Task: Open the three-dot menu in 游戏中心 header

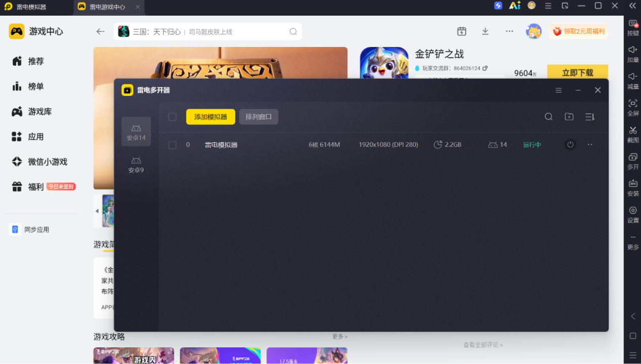Action: coord(509,31)
